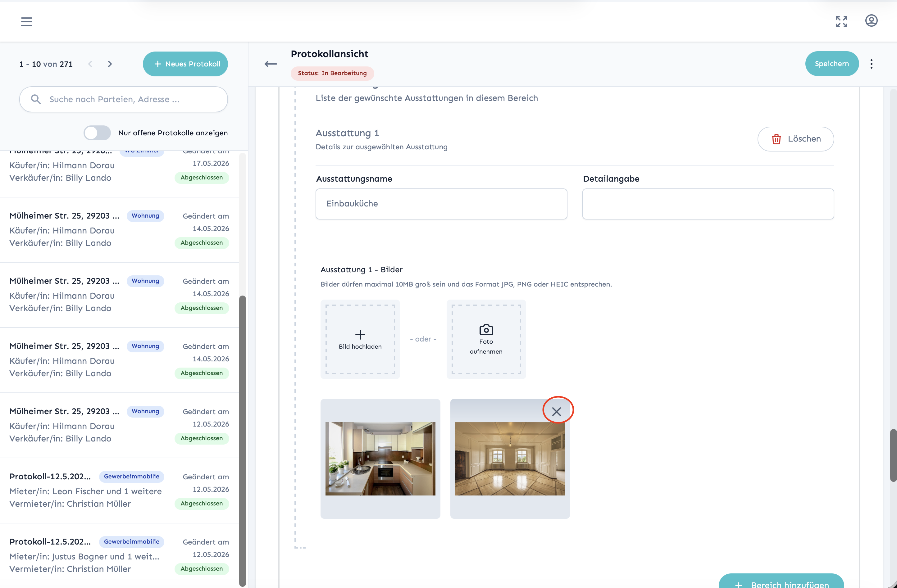Delete Ausstattung 1 using Löschen
This screenshot has width=897, height=588.
(796, 139)
